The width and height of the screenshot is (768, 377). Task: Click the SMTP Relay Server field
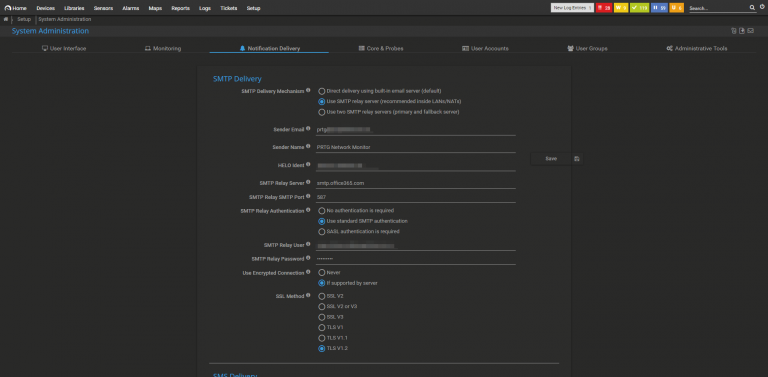(416, 183)
